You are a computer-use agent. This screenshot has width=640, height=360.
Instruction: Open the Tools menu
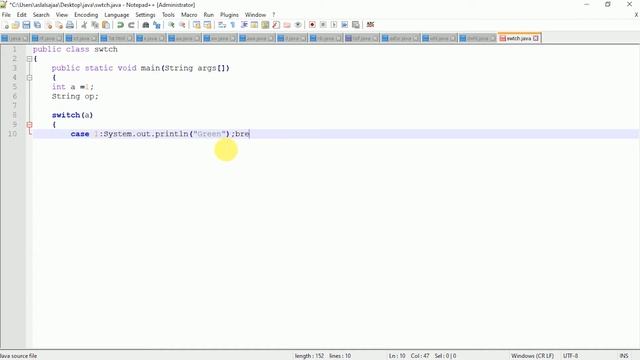[169, 15]
